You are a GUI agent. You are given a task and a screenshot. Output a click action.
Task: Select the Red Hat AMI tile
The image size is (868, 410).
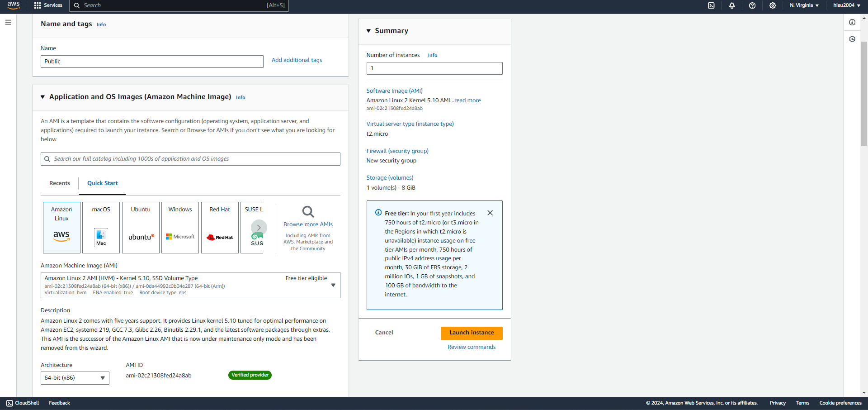220,228
